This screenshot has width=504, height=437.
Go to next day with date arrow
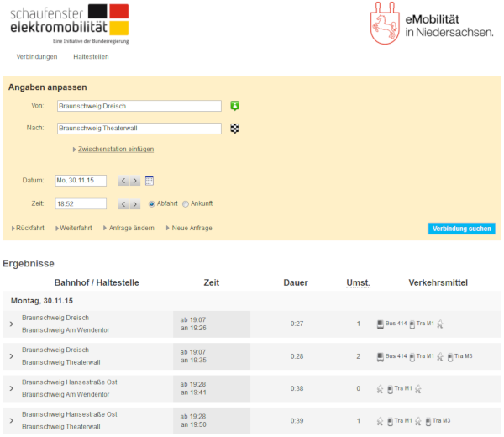coord(134,181)
